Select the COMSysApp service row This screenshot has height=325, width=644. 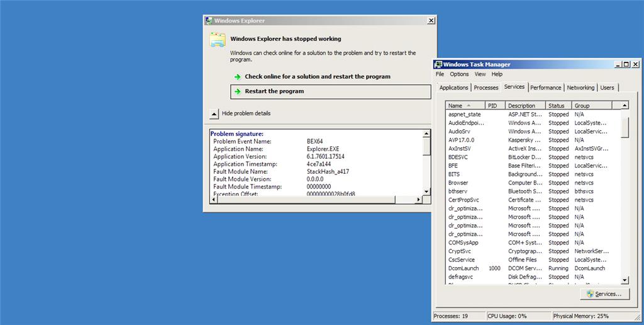click(533, 242)
